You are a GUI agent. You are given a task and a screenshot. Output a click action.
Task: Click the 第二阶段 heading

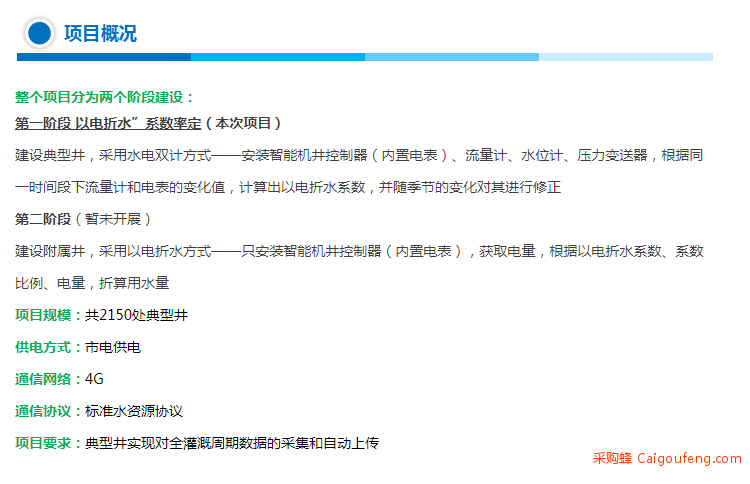pos(43,219)
